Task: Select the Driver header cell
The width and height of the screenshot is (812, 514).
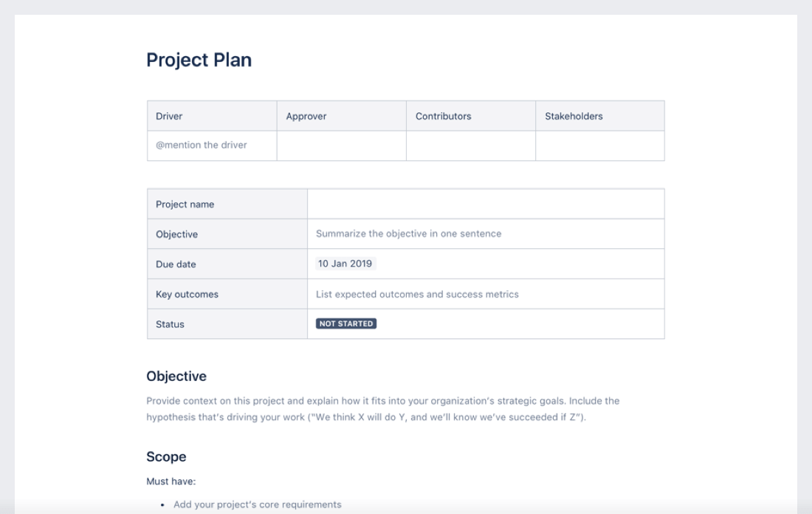Action: click(x=211, y=117)
